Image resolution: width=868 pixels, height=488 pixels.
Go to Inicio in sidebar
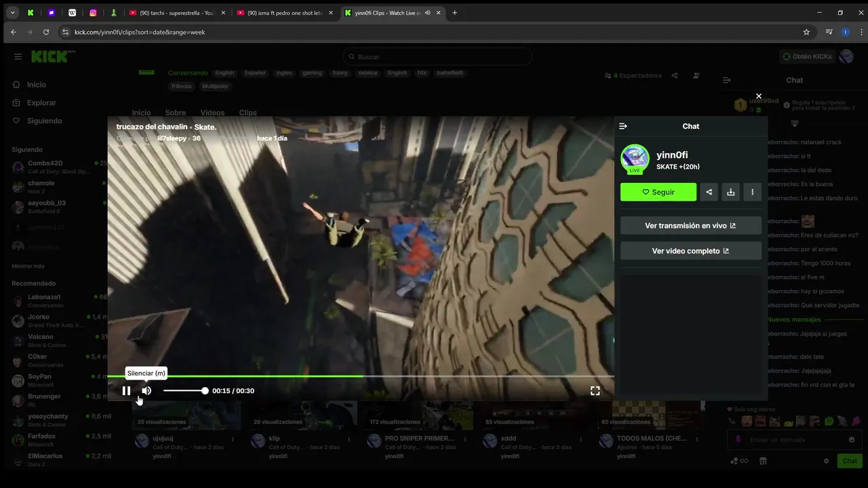pos(37,85)
